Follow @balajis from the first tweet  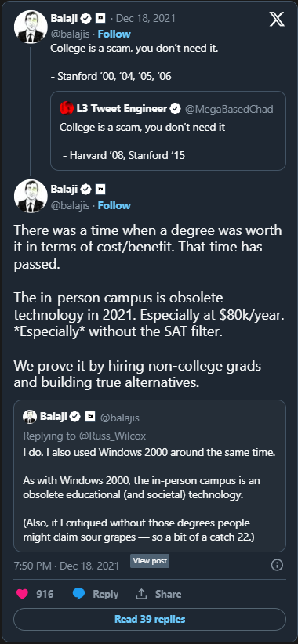[x=114, y=34]
